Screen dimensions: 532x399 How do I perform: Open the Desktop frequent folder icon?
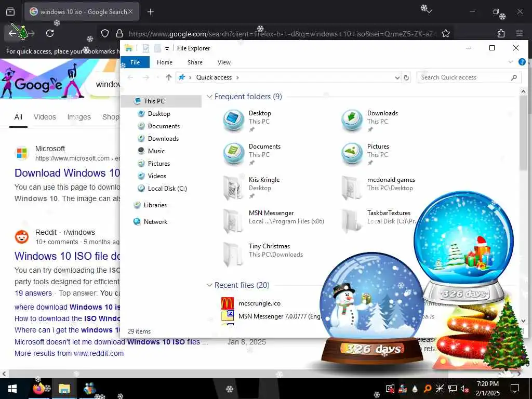coord(233,121)
